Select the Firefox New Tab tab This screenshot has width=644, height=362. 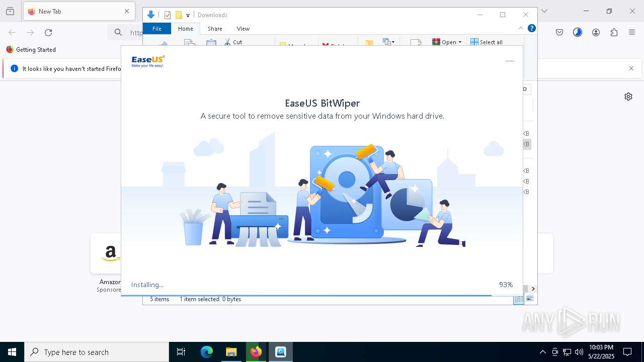pyautogui.click(x=78, y=11)
